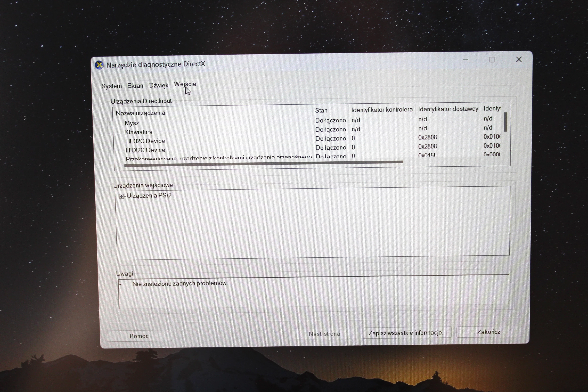Expand the Urządzenia PS/2 tree node
588x392 pixels.
[121, 196]
